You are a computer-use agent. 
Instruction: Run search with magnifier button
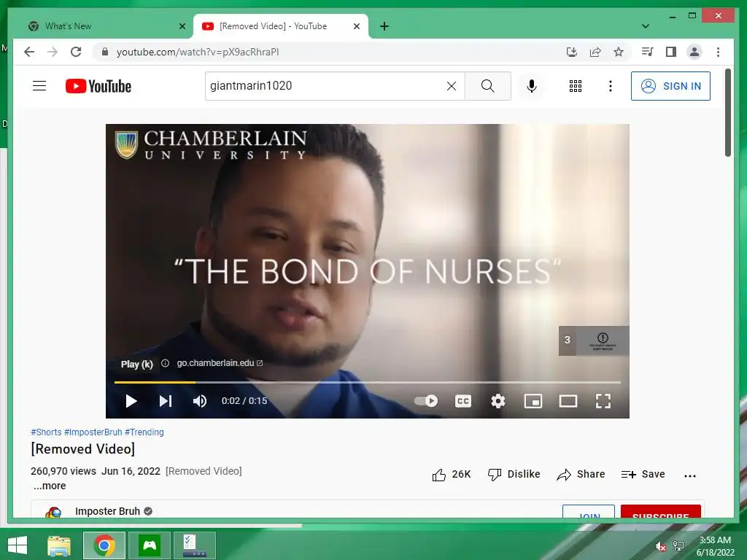487,86
